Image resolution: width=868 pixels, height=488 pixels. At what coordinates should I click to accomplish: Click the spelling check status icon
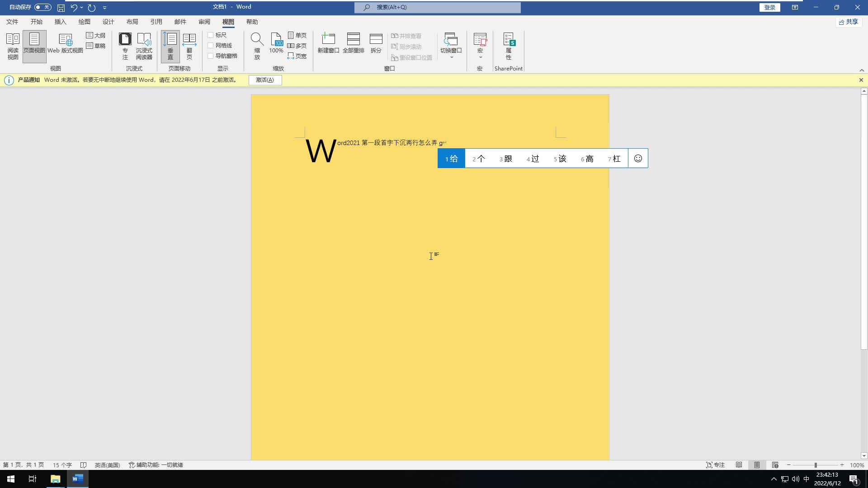coord(83,465)
